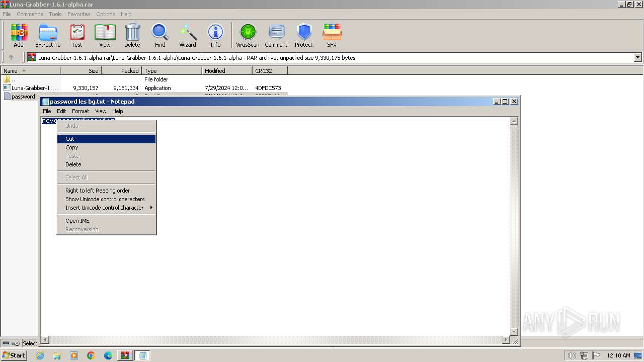Toggle Show Unicode control characters
Viewport: 644px width, 362px height.
[106, 199]
